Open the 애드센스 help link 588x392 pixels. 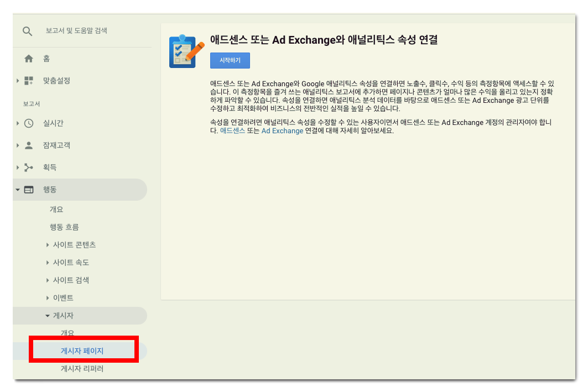point(232,131)
